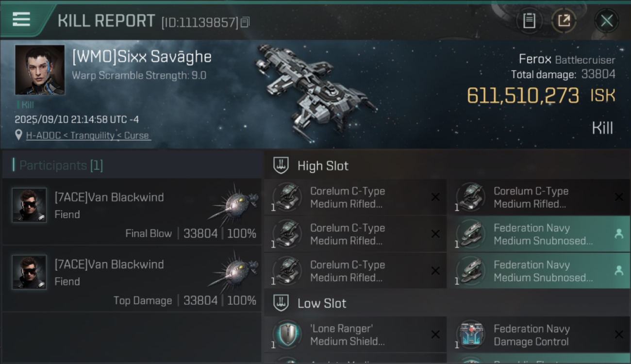Viewport: 631px width, 364px height.
Task: Click the location pin icon
Action: [x=18, y=135]
